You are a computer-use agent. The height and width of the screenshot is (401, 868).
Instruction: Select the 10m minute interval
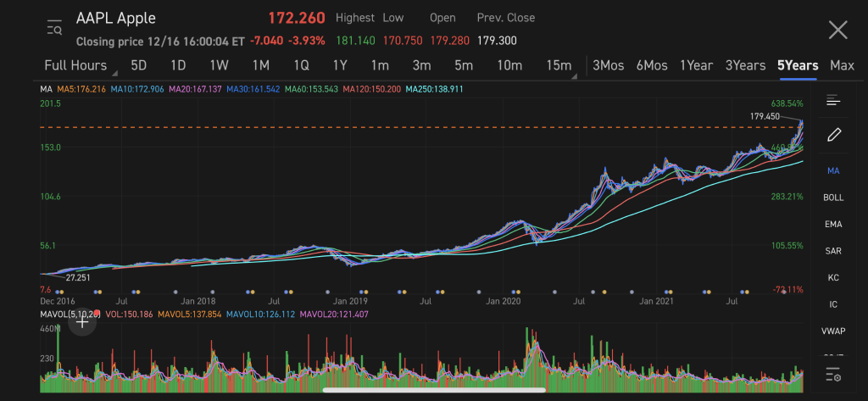pyautogui.click(x=509, y=65)
